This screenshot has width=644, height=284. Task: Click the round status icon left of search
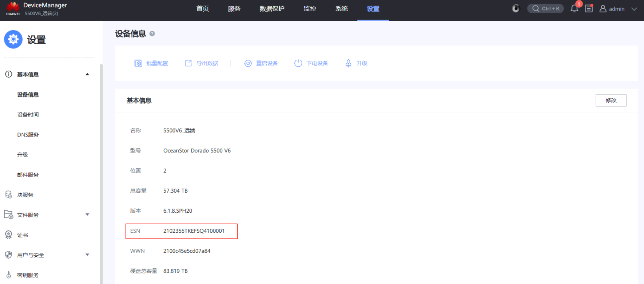click(516, 8)
